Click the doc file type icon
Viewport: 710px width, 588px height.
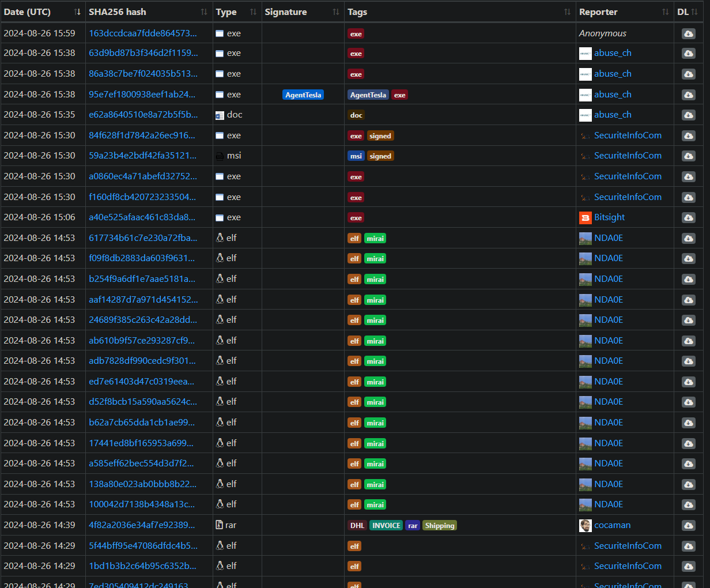point(219,115)
